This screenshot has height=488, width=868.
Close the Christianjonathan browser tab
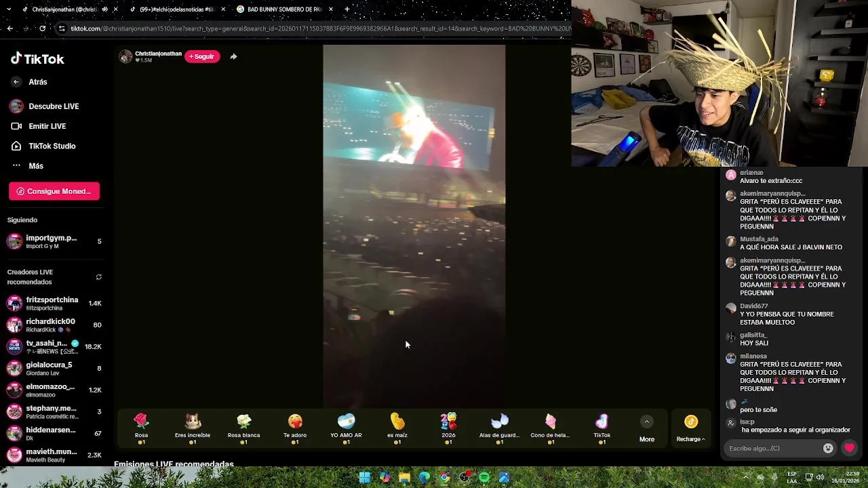tap(115, 9)
